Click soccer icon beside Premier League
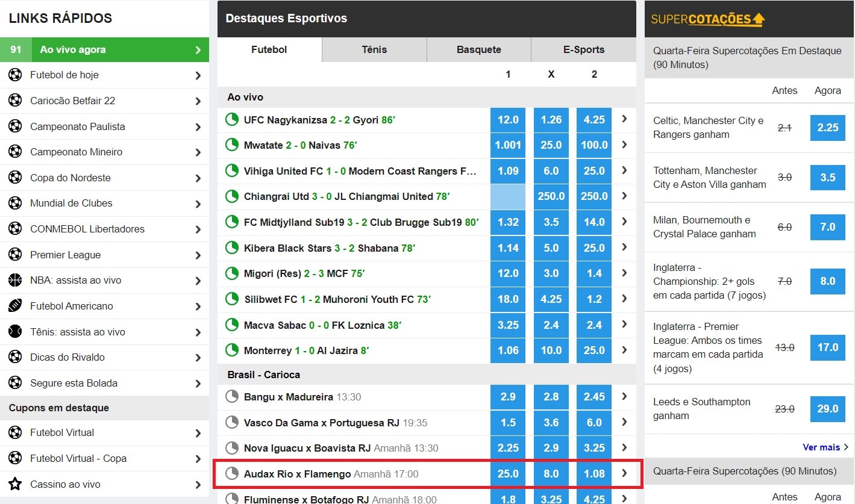Viewport: 855px width, 504px height. click(x=15, y=255)
